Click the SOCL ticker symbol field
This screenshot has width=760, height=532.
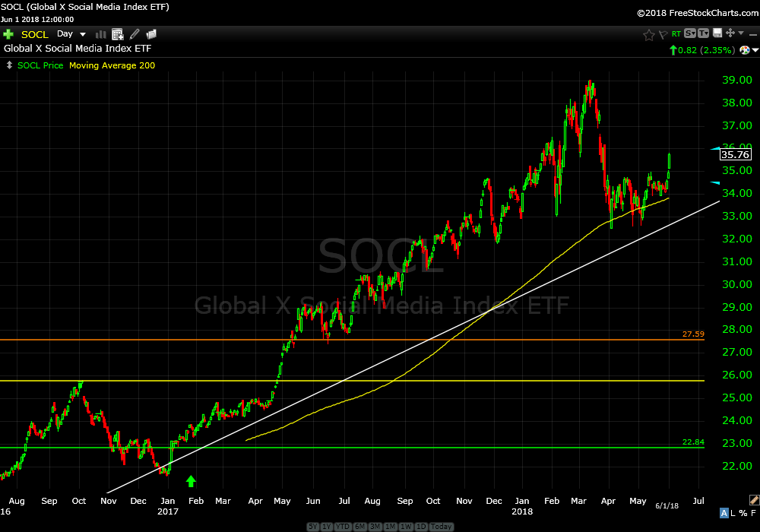(x=35, y=34)
